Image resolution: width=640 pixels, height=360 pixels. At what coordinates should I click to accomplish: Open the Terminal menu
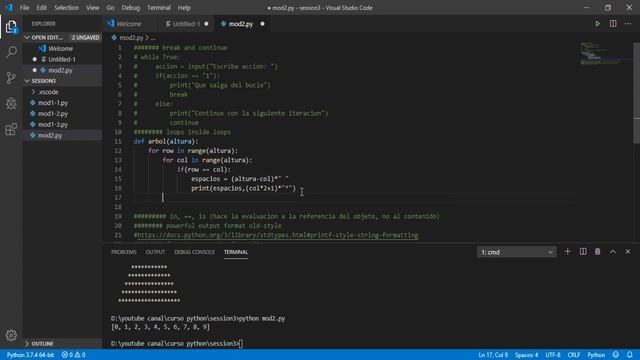[x=159, y=7]
